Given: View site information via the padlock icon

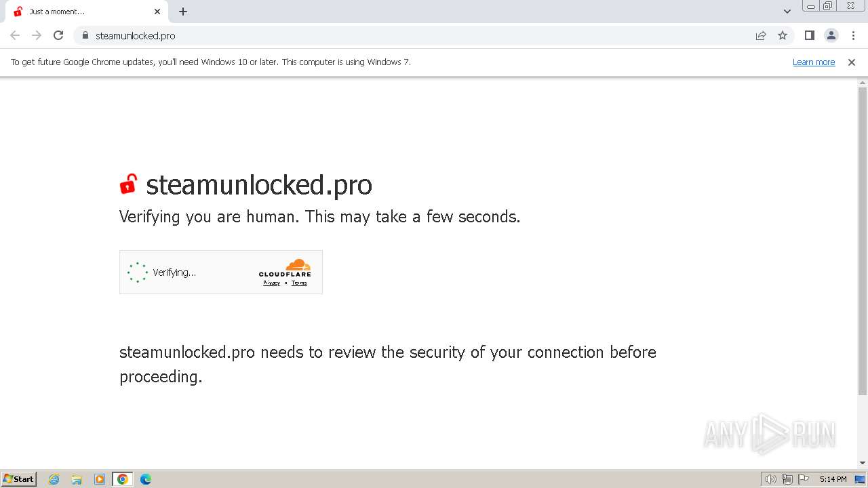Looking at the screenshot, I should click(x=85, y=35).
